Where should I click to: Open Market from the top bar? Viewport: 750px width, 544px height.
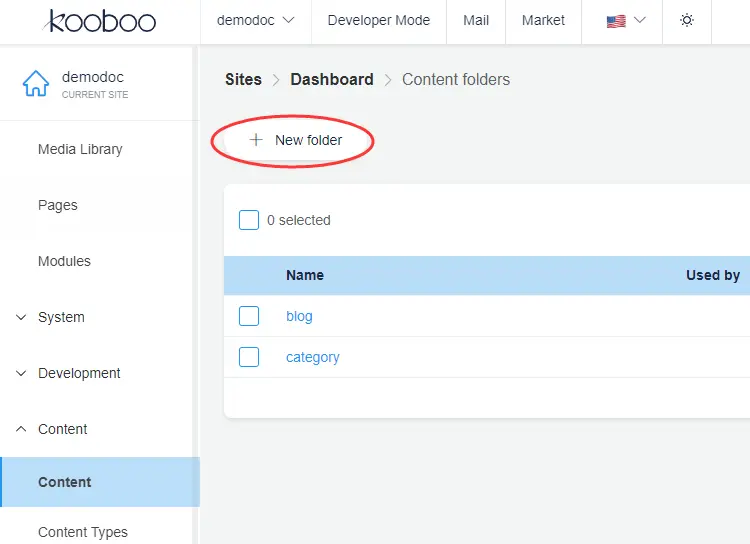point(543,20)
